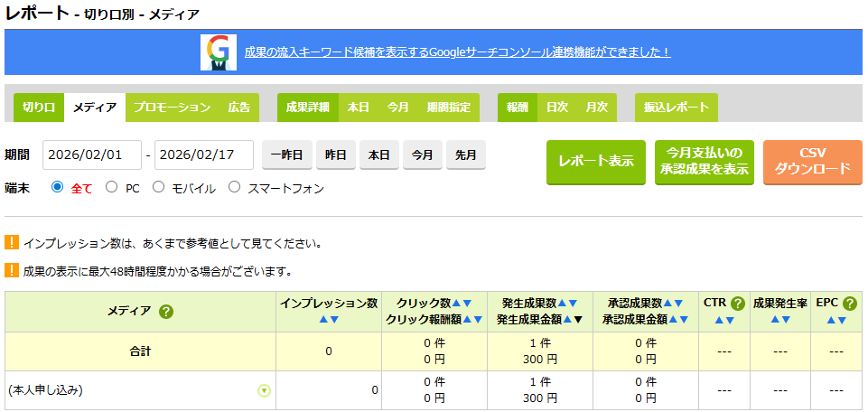Open the 振込レポート tab
The image size is (868, 412).
[676, 108]
